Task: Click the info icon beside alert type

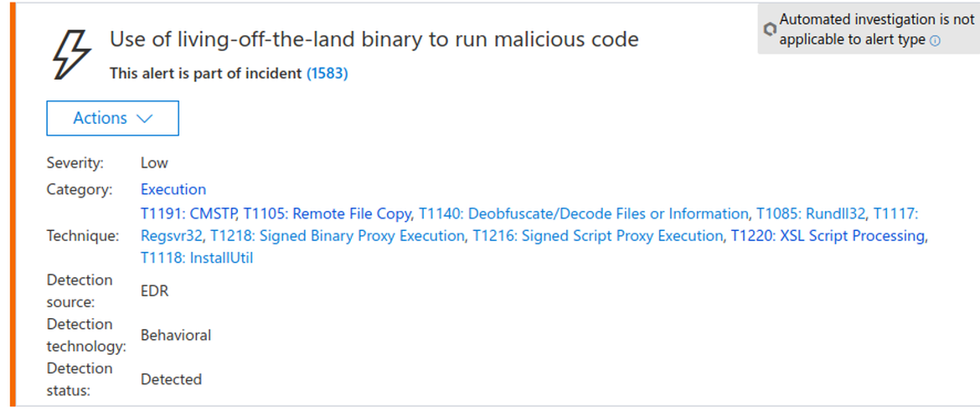Action: pos(936,40)
